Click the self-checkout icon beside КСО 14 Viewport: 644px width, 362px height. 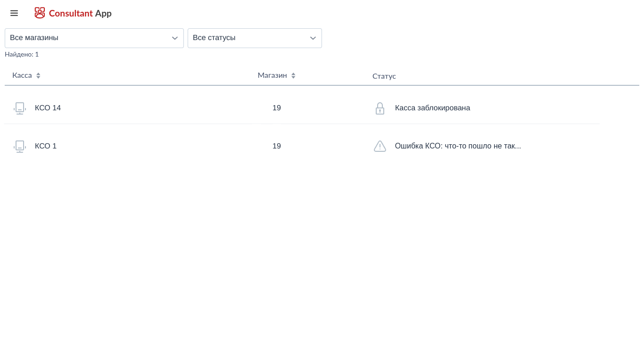[20, 108]
